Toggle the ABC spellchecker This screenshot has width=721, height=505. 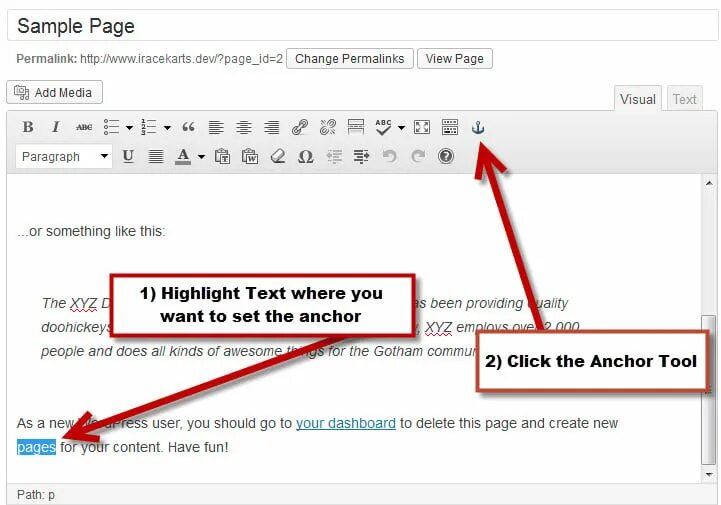pos(383,127)
